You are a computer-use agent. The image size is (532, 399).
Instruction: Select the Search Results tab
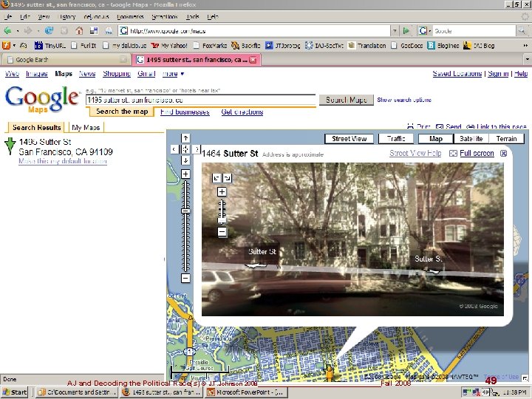37,128
